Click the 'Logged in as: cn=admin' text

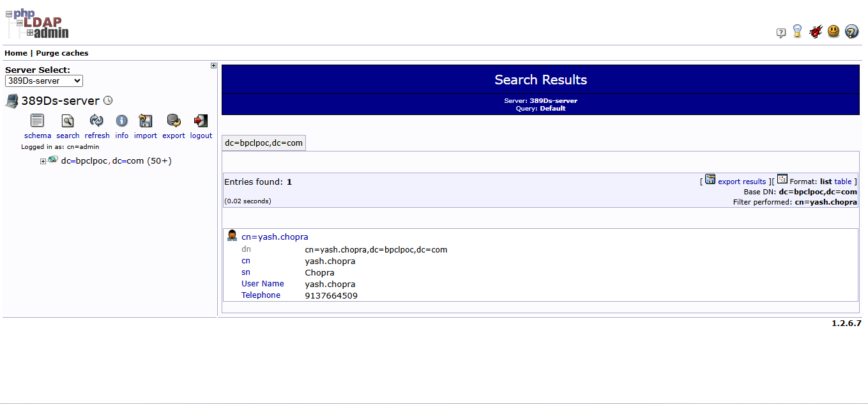(60, 147)
